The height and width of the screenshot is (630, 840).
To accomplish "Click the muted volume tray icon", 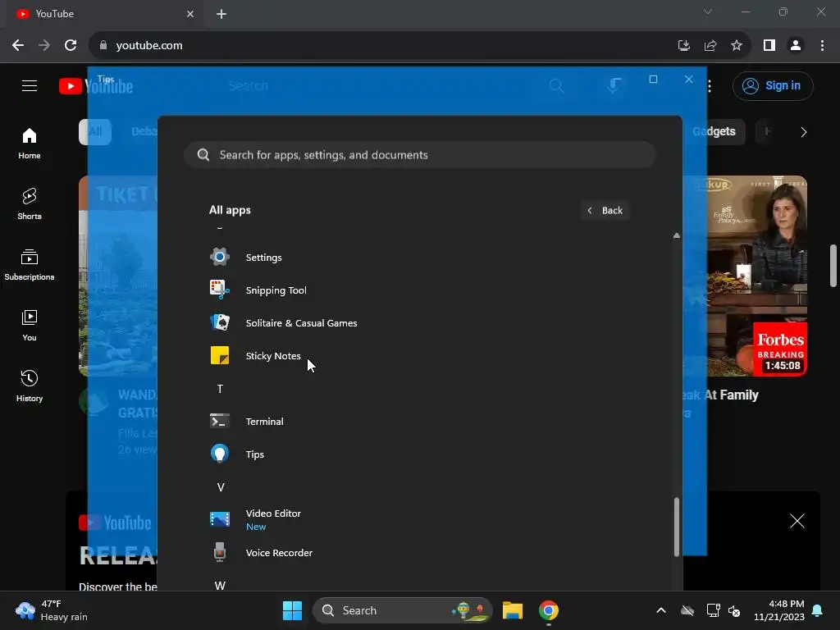I will coord(734,610).
